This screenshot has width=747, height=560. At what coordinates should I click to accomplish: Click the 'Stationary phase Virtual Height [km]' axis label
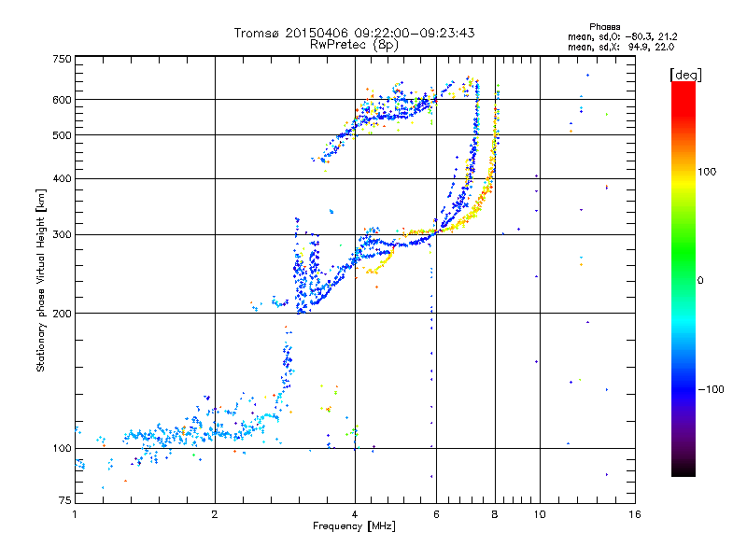pos(41,280)
